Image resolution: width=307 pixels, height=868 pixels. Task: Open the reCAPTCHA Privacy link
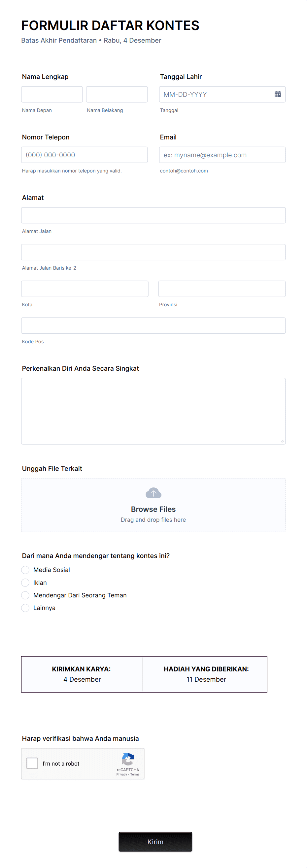click(121, 774)
